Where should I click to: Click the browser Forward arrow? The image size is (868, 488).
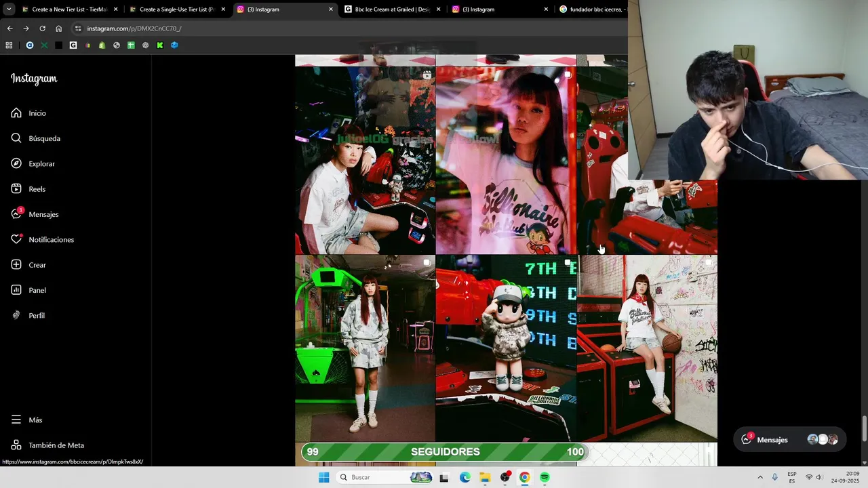pyautogui.click(x=26, y=28)
